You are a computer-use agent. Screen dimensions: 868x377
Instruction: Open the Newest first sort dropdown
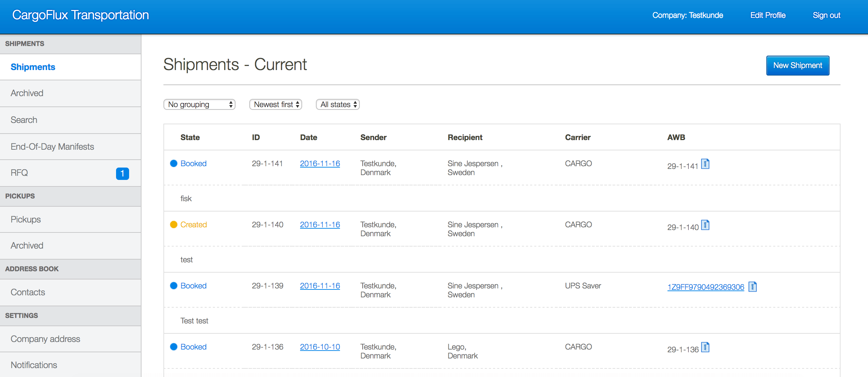(x=276, y=104)
